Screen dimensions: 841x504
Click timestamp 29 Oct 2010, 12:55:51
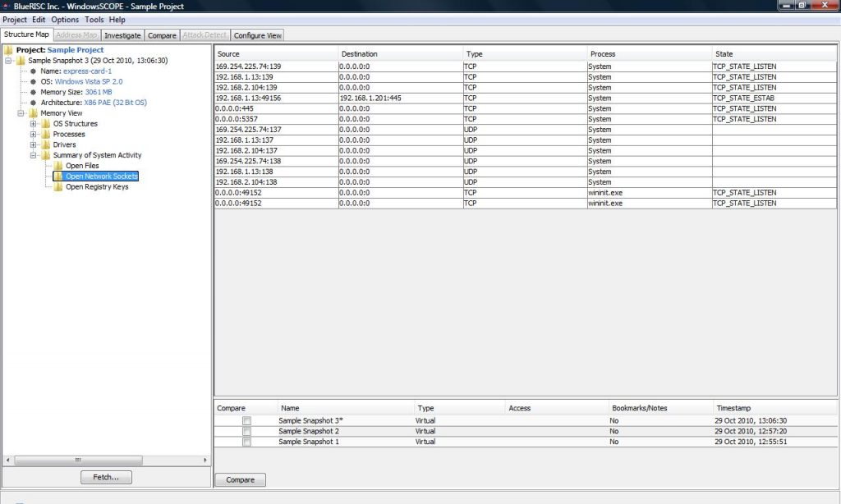[x=751, y=442]
